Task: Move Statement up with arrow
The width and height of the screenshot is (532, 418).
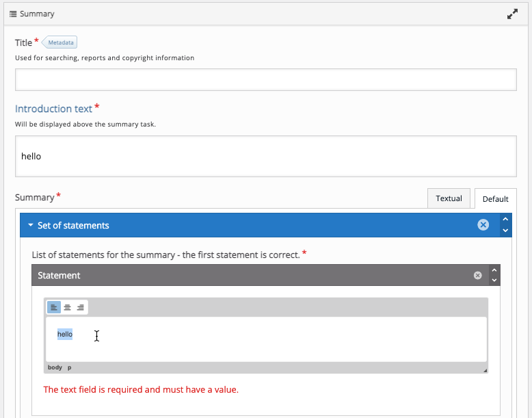Action: [494, 270]
